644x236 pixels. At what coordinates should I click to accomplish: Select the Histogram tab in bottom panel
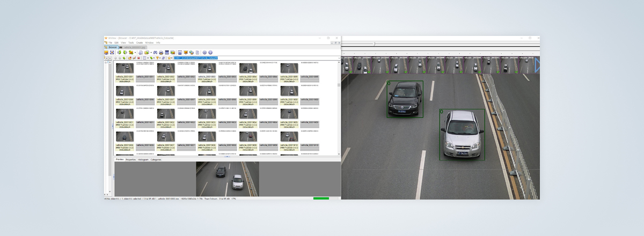143,159
